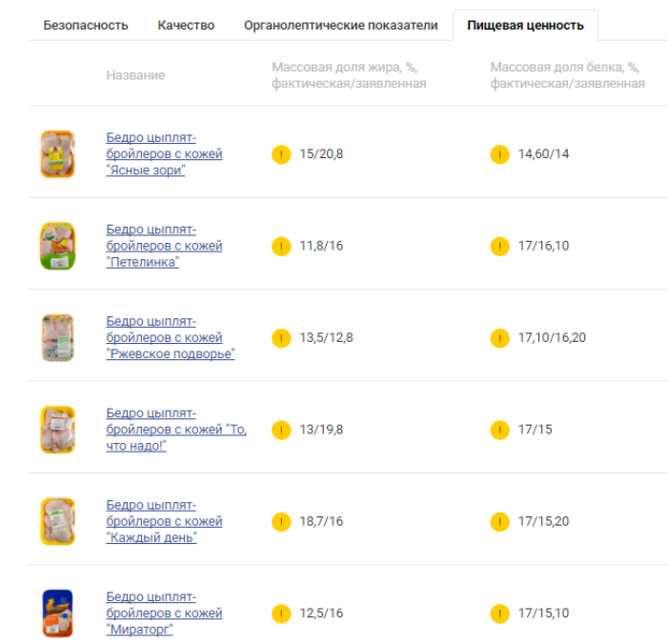Click the "Каждый день" product thumbnail

[57, 521]
